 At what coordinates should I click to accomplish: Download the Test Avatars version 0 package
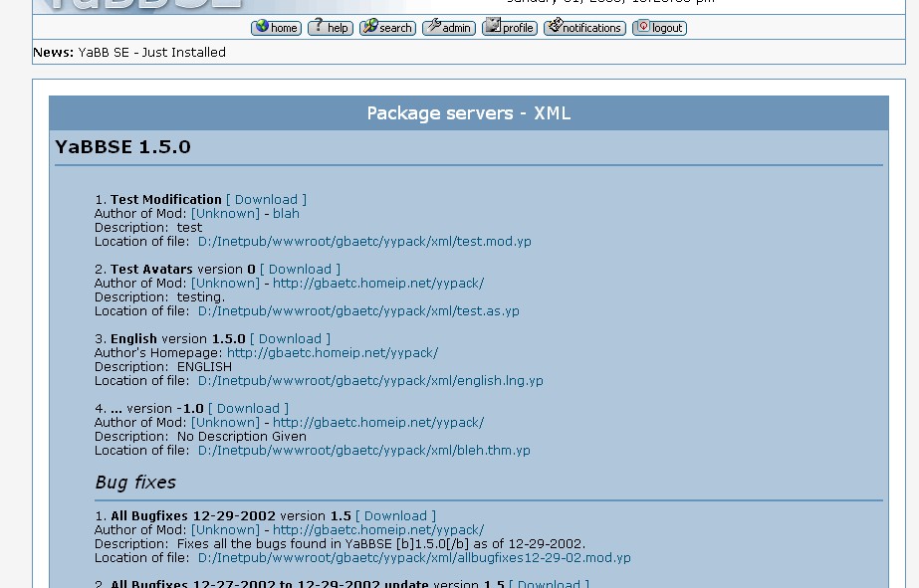coord(300,270)
